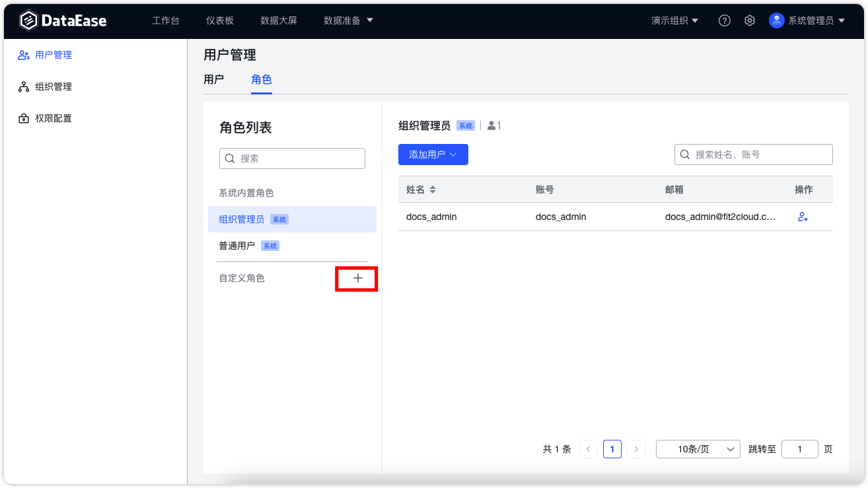Select the 普通用户 role

[292, 246]
